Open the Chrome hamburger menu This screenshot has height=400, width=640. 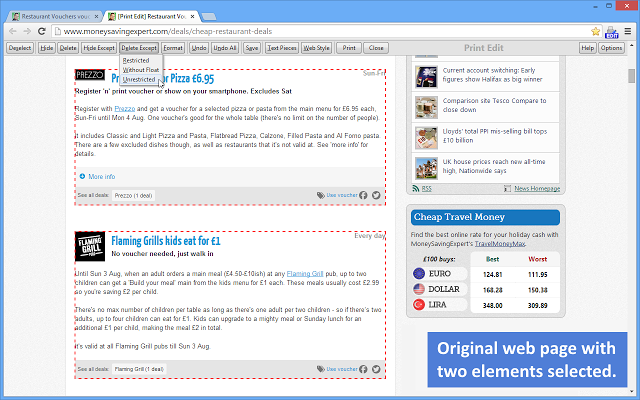point(628,31)
